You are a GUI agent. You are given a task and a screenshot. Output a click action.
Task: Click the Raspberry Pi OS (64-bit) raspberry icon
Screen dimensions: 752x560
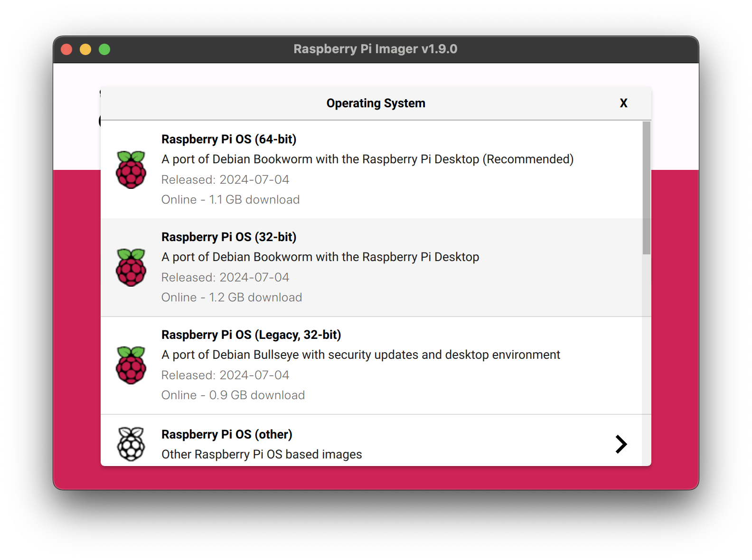tap(131, 169)
